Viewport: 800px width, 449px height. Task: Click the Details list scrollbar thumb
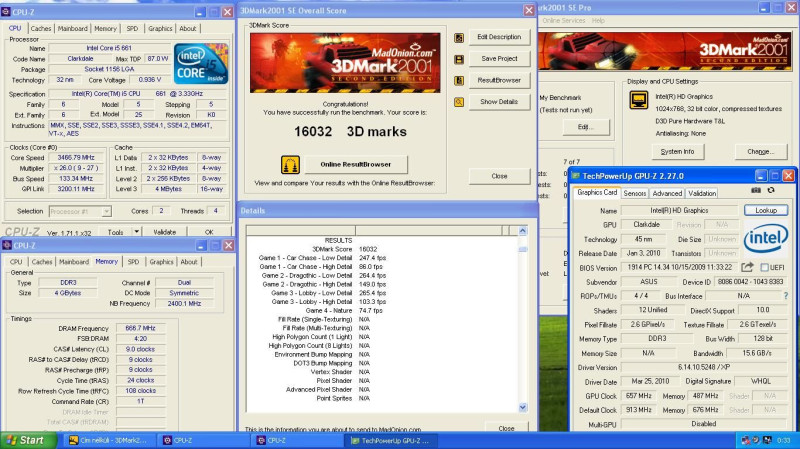pos(522,250)
